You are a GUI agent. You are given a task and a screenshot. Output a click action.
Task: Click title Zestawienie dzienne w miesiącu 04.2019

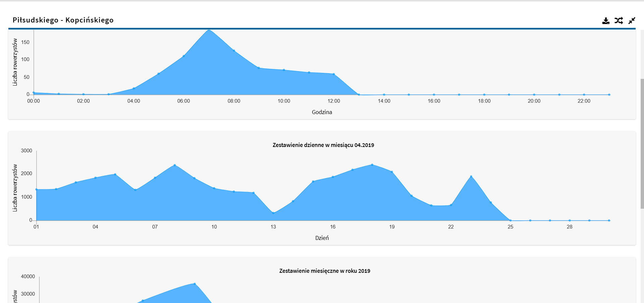click(x=323, y=145)
